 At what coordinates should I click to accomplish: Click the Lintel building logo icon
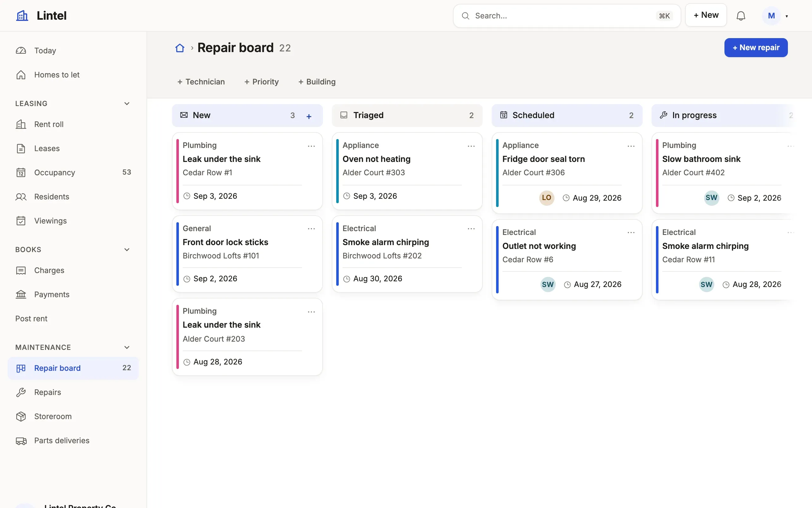tap(22, 16)
